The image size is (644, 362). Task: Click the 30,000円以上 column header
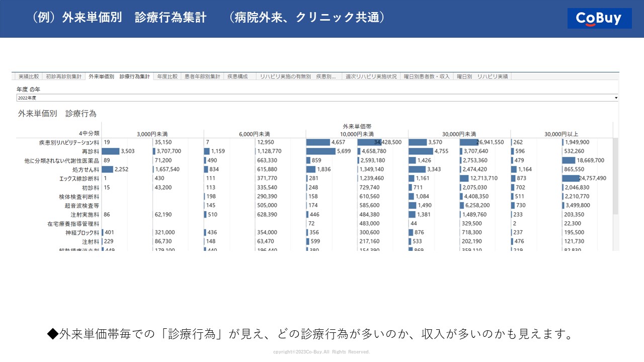point(561,134)
